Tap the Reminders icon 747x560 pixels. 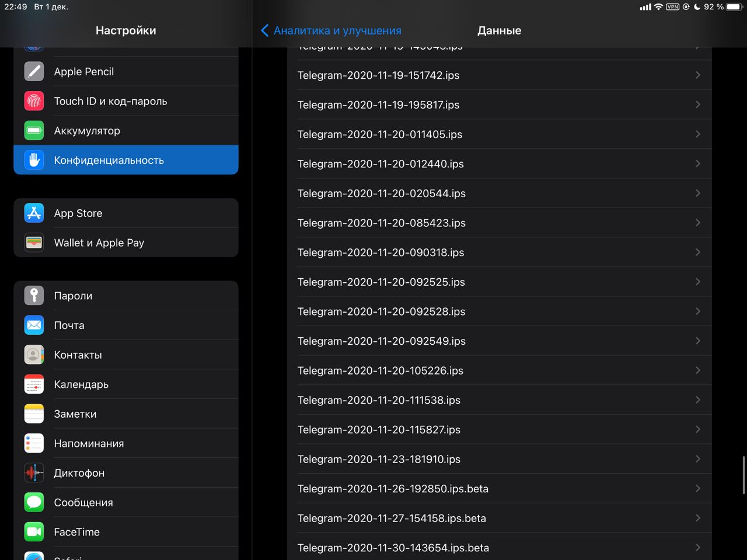pos(34,443)
